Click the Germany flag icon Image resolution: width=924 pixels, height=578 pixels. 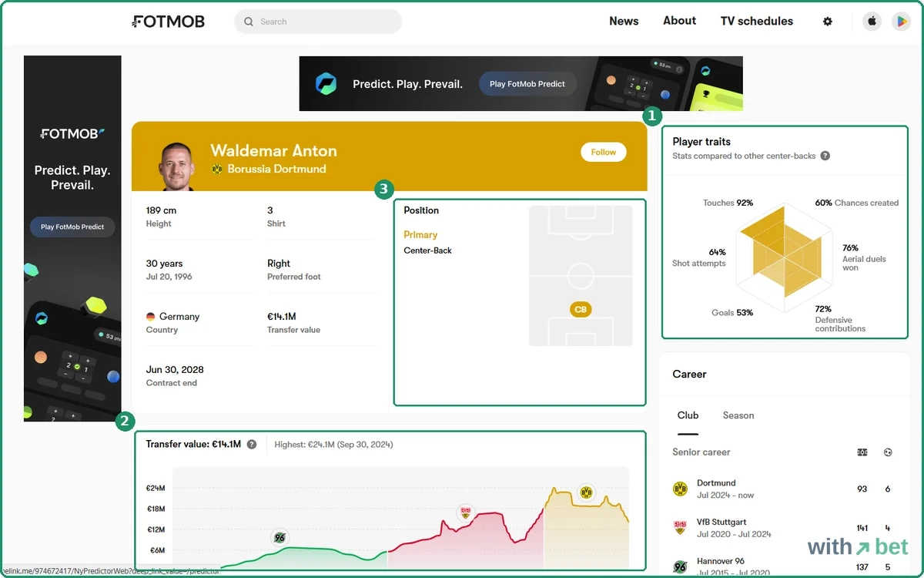tap(150, 317)
